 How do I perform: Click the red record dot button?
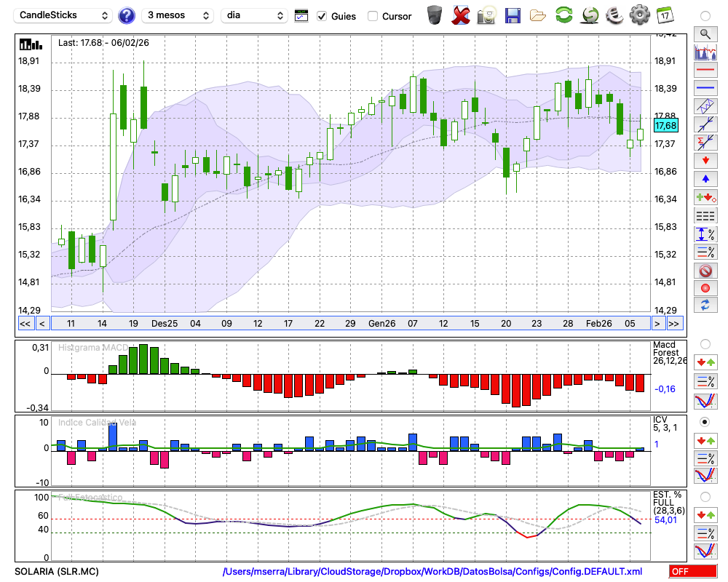tap(705, 288)
